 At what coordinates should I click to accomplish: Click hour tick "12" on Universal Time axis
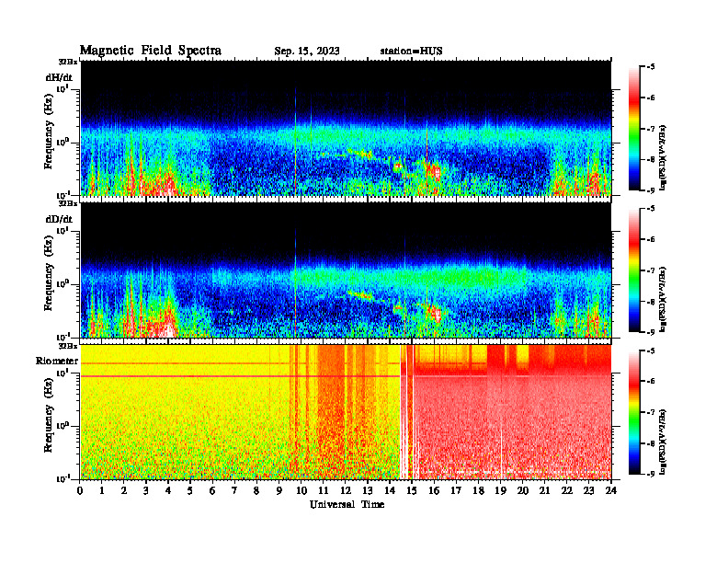point(346,490)
